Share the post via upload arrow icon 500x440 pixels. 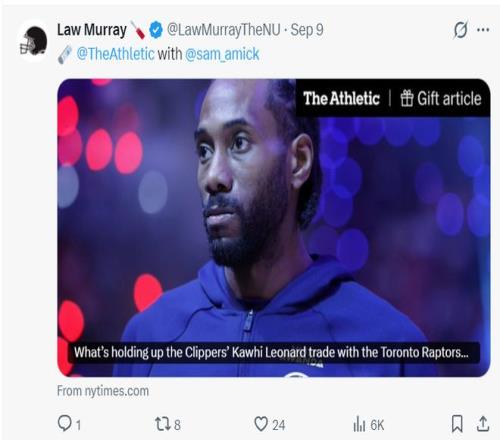pyautogui.click(x=483, y=424)
